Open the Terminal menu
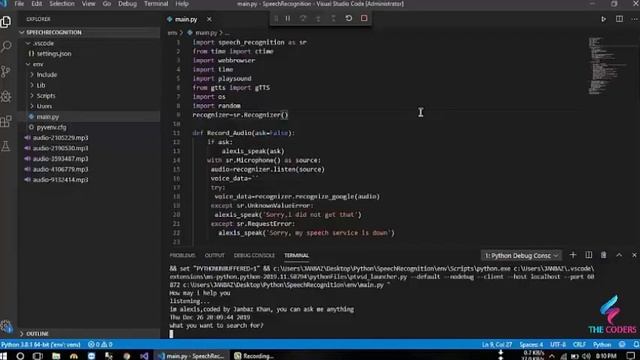Viewport: 640px width, 360px height. point(156,4)
